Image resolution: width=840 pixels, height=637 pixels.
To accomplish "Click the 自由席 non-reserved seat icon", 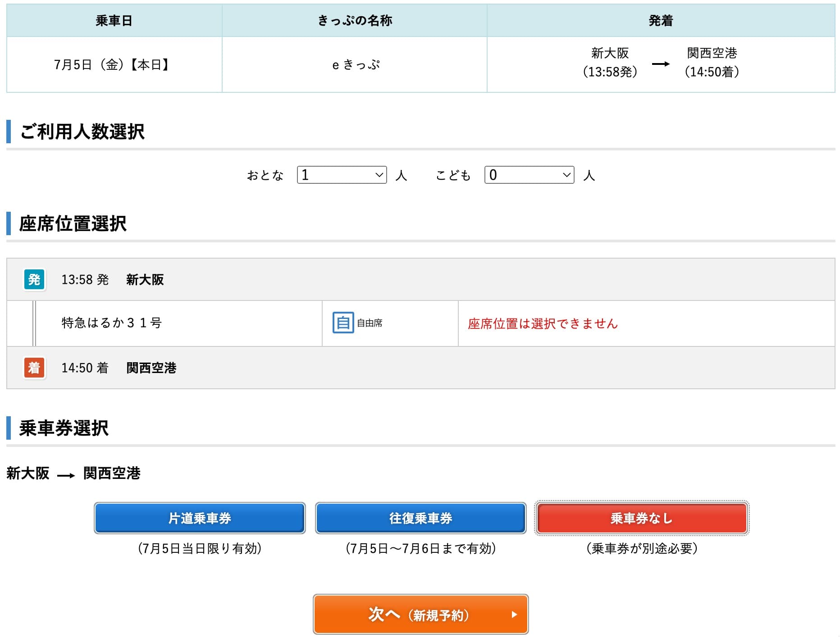I will [343, 323].
